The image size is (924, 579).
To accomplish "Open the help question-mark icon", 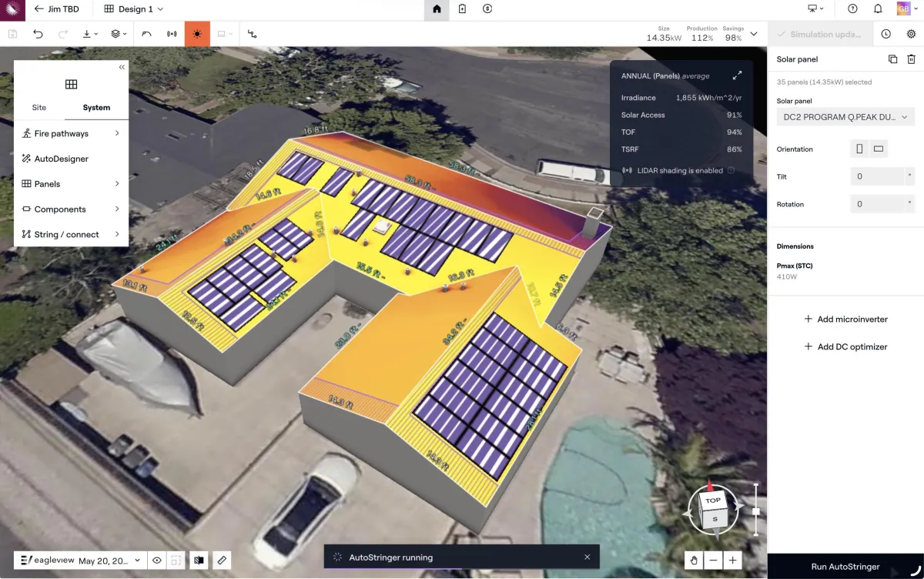I will point(852,9).
